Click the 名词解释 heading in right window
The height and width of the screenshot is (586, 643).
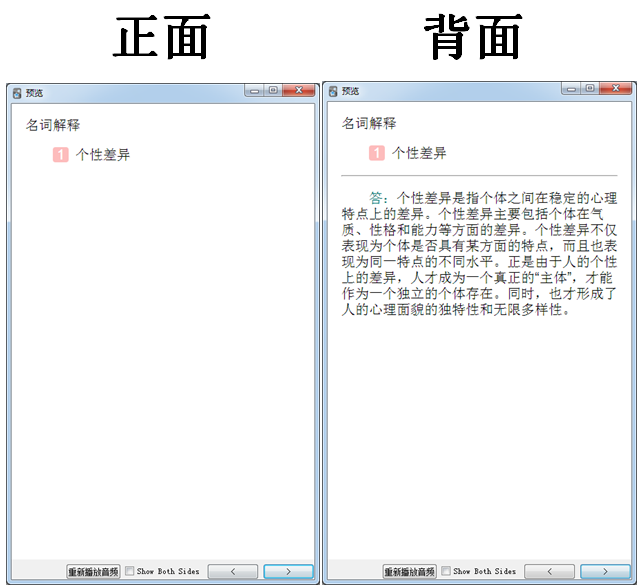(369, 123)
